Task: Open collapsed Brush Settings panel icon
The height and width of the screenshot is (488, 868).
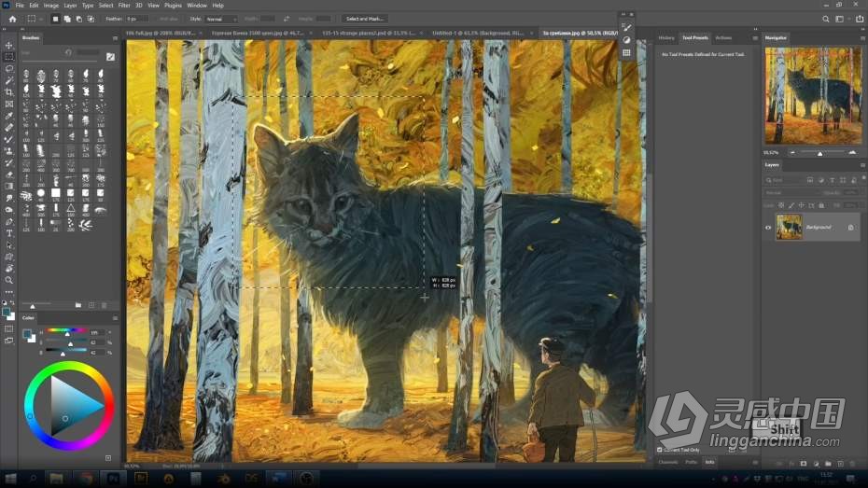Action: click(626, 27)
